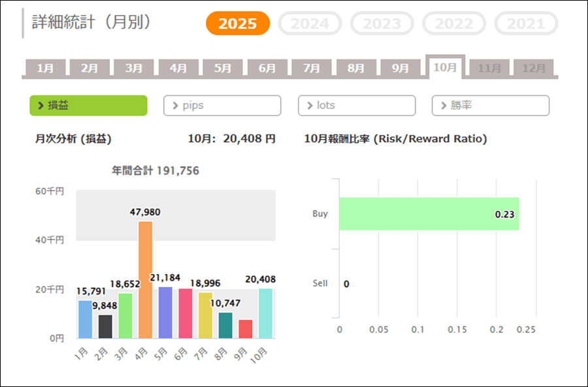The image size is (588, 387).
Task: Click the orange April bar 47,980
Action: [x=145, y=279]
